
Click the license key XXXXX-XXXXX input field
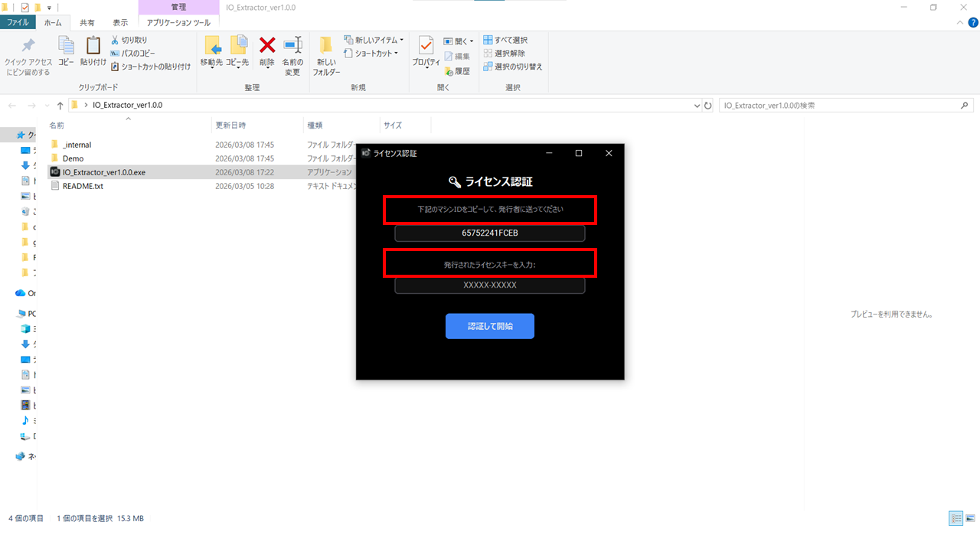click(490, 285)
